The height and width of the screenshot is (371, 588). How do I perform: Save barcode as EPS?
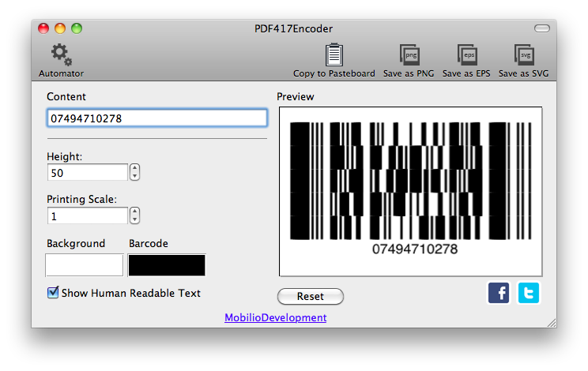[x=466, y=55]
